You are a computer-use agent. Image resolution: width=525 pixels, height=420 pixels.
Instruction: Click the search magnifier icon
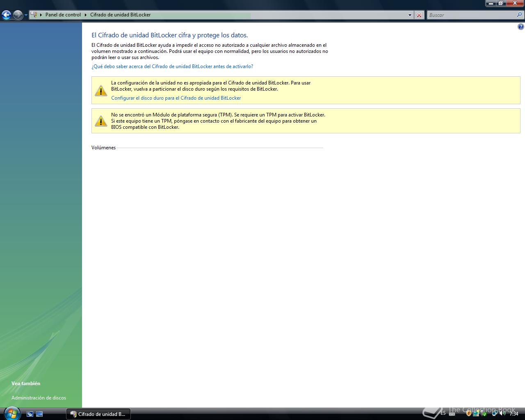(x=520, y=15)
